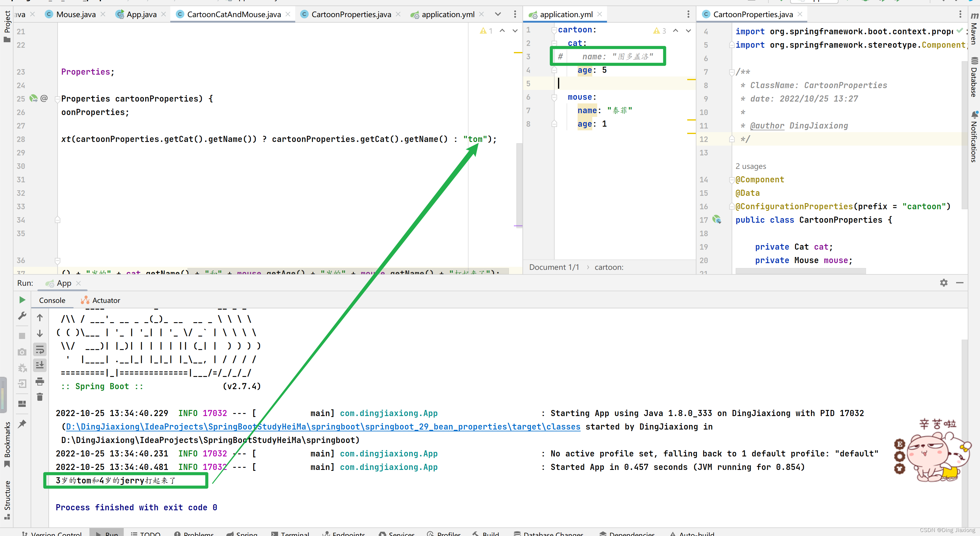The image size is (980, 536).
Task: Clear console with the trash icon
Action: coord(40,397)
